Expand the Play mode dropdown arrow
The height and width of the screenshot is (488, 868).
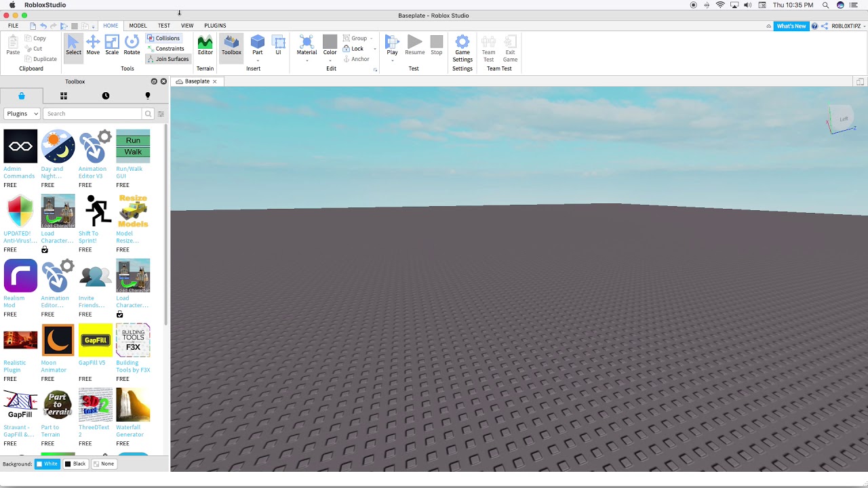[x=392, y=61]
